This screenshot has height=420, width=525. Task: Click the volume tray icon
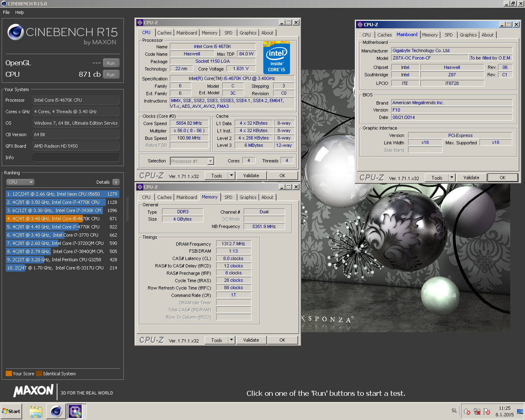(467, 411)
